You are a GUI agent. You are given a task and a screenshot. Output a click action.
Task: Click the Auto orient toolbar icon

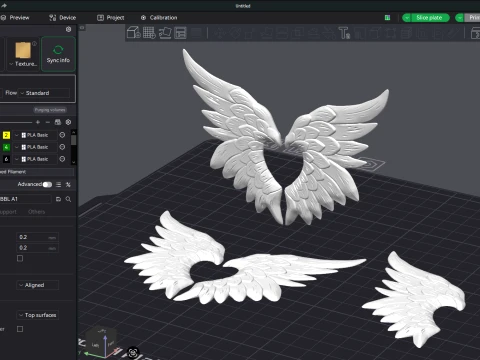[165, 33]
